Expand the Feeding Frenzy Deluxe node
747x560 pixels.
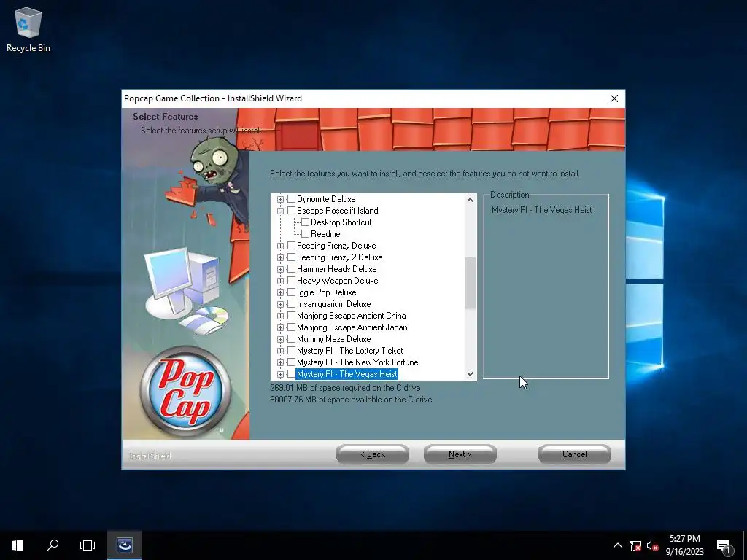280,246
